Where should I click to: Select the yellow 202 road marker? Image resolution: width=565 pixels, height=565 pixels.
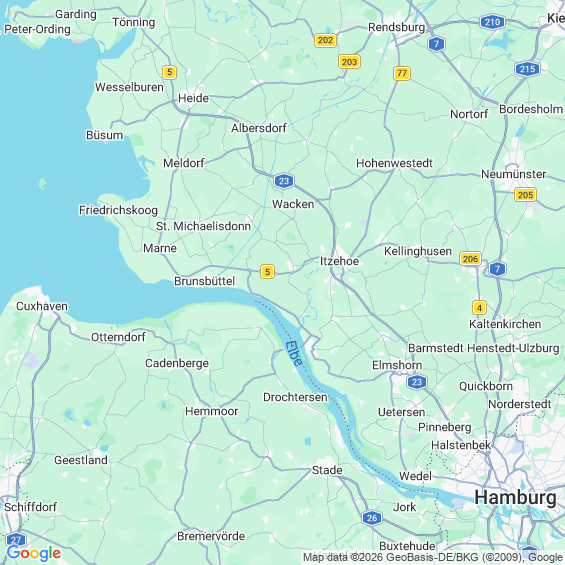coord(325,40)
